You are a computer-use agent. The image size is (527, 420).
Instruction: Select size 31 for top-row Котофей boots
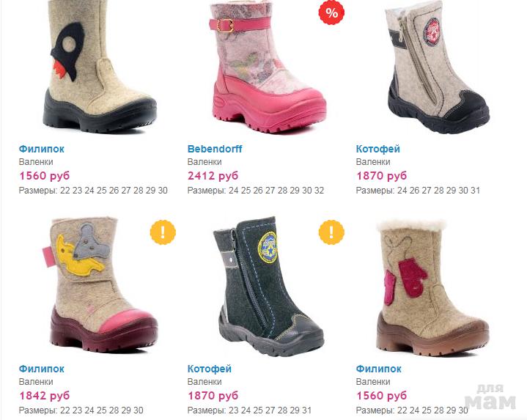coord(475,191)
